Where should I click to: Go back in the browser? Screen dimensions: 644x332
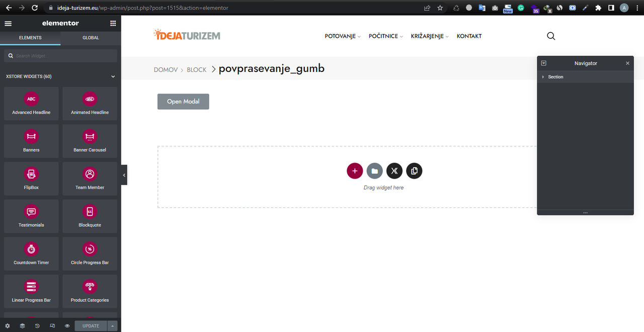tap(9, 8)
